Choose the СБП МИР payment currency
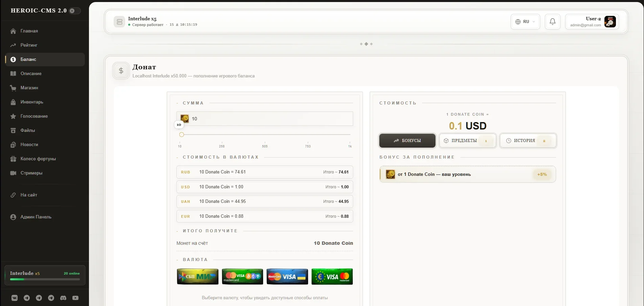Image resolution: width=644 pixels, height=306 pixels. 198,277
